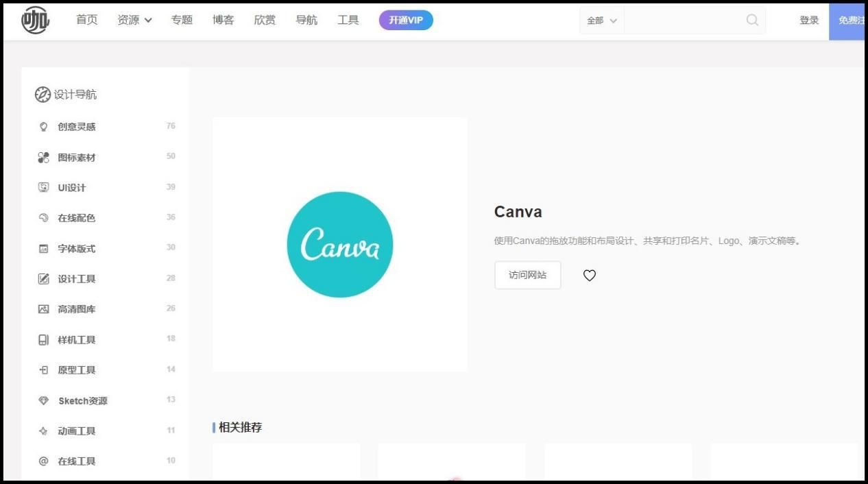Go to the 首页 nav item
The height and width of the screenshot is (484, 868).
(x=87, y=20)
